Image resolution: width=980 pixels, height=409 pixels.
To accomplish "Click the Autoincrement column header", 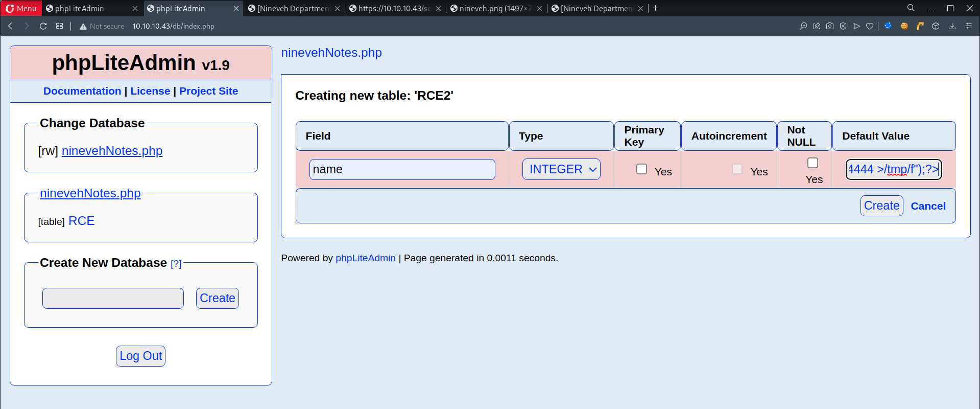I will point(729,136).
